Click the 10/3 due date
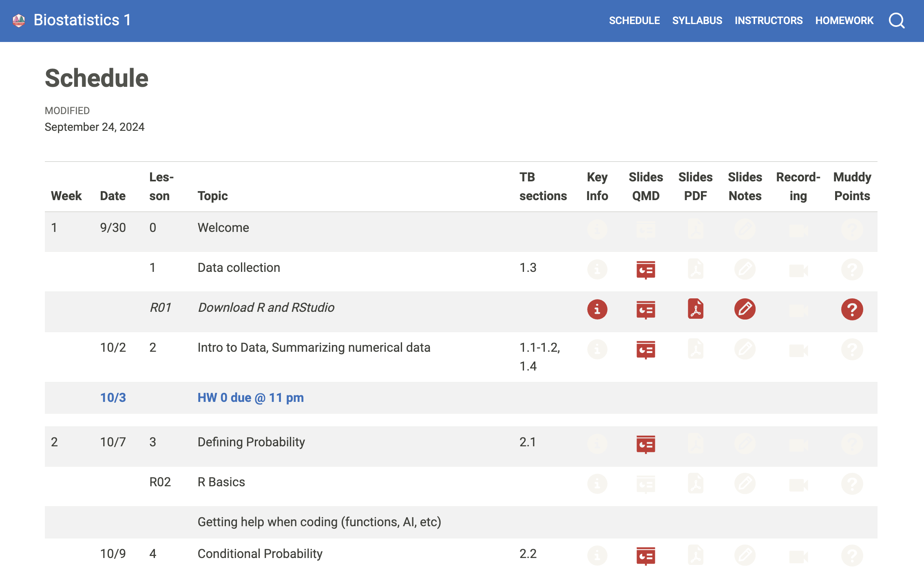This screenshot has height=569, width=924. click(113, 397)
